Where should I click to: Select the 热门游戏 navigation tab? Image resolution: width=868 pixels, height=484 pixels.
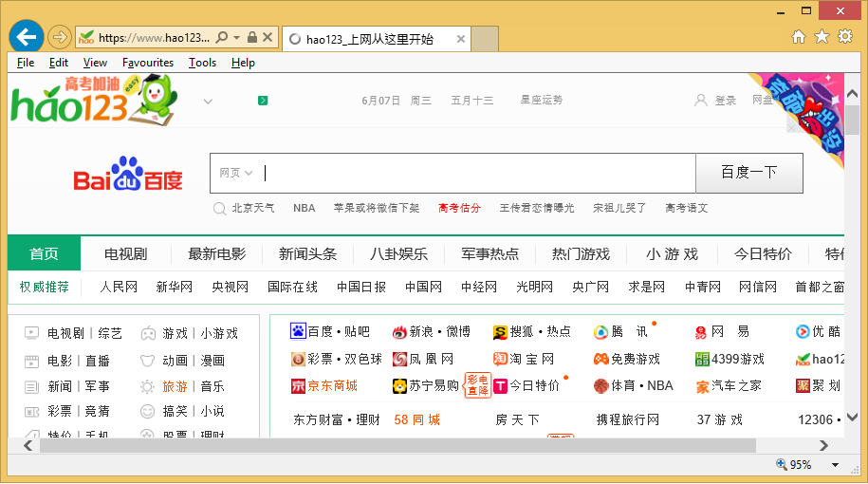582,253
